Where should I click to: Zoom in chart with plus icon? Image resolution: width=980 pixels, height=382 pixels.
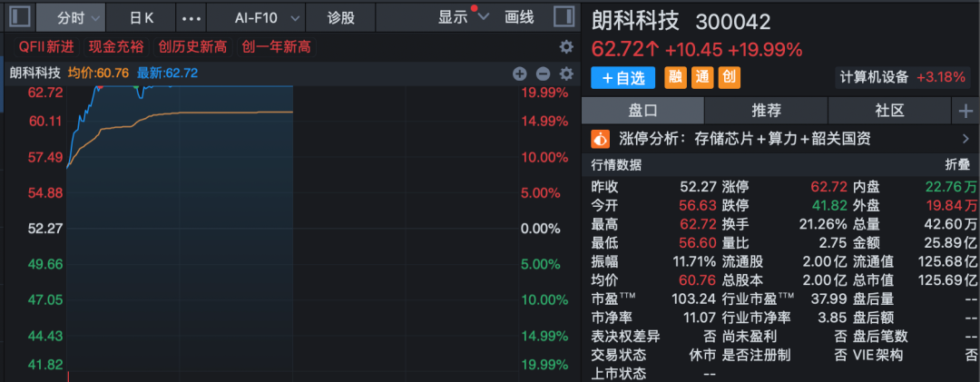520,73
